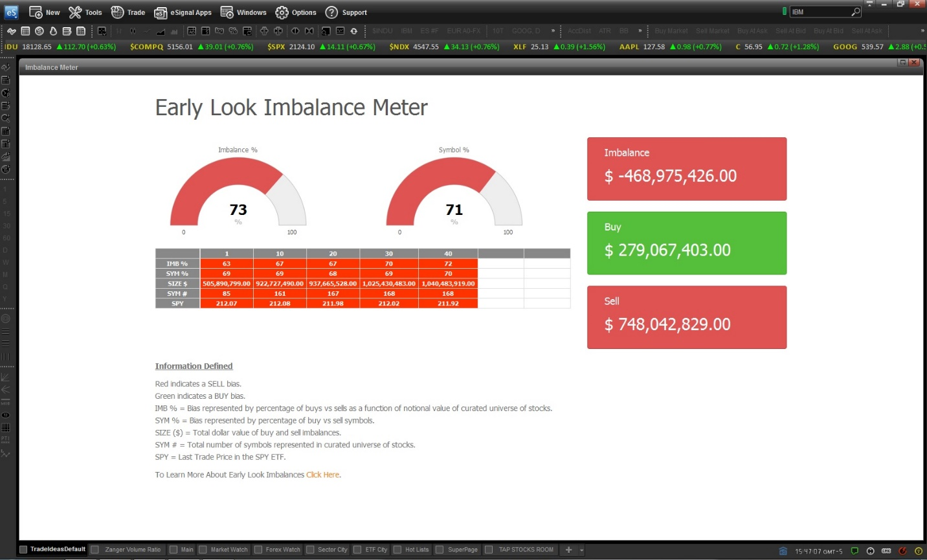The height and width of the screenshot is (560, 927).
Task: Click the bowtie compress toolbar icon
Action: coord(309,30)
